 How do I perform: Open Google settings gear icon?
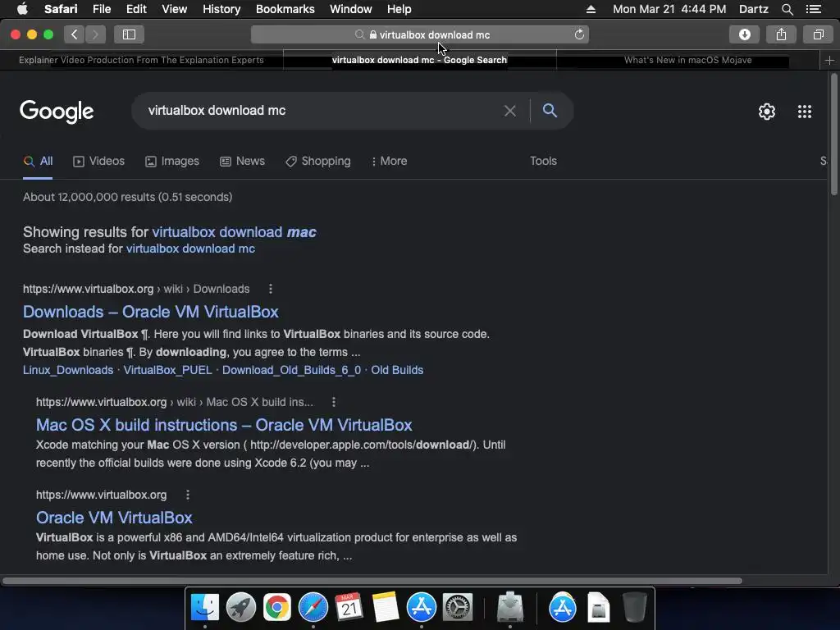coord(767,112)
